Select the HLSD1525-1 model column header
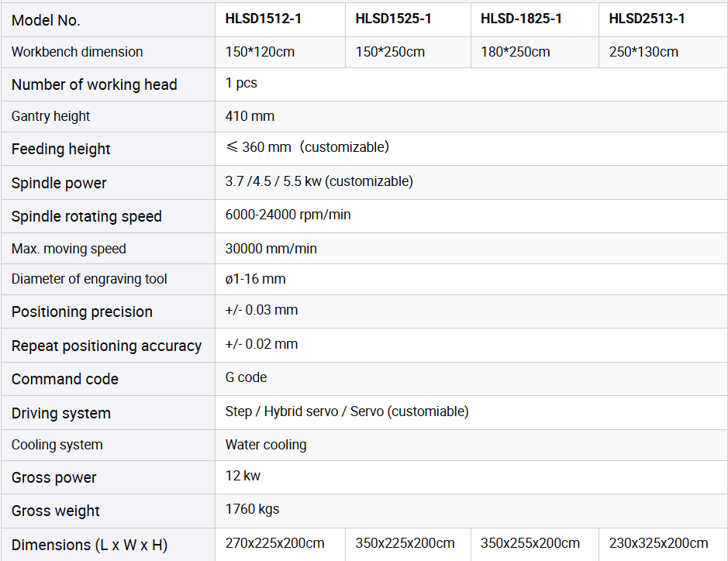 coord(393,19)
